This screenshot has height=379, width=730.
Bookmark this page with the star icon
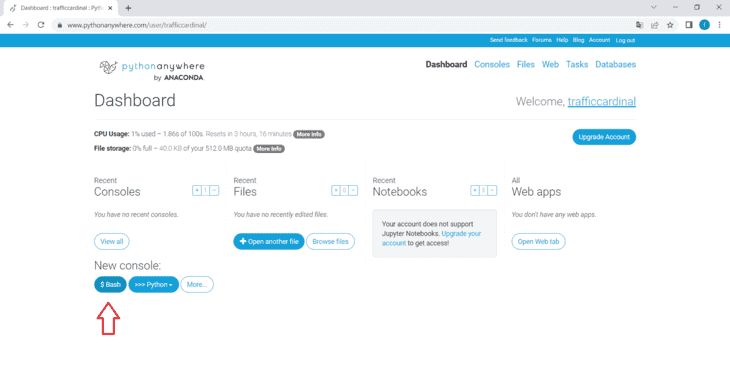point(670,25)
